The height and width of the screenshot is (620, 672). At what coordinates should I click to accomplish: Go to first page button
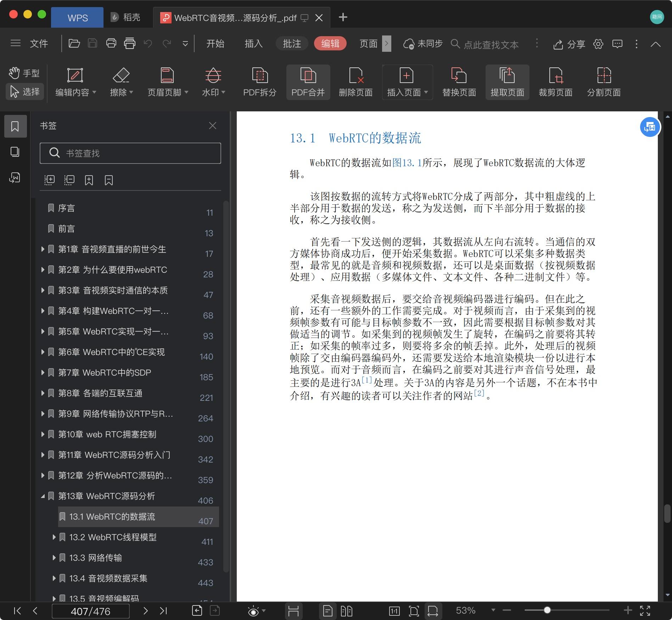click(17, 610)
